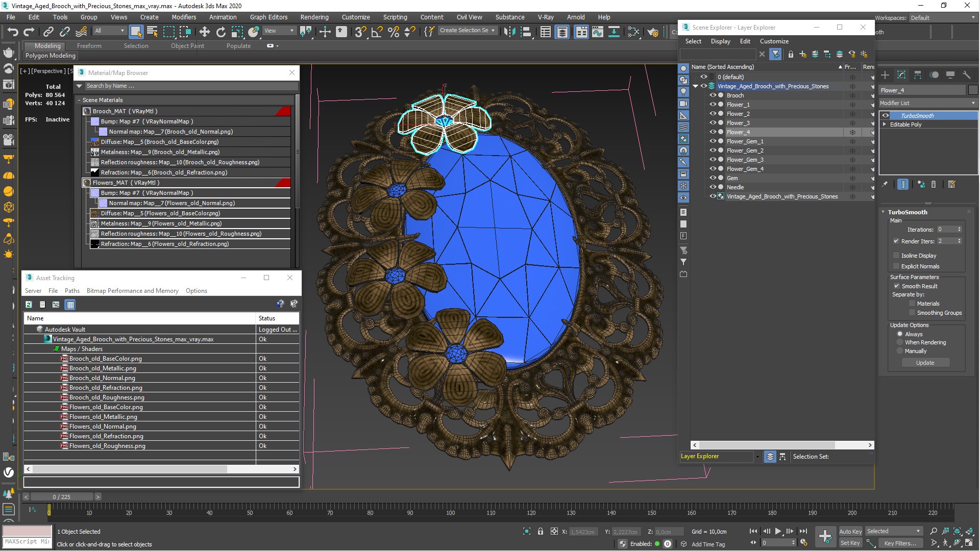
Task: Open the Rendering menu
Action: 314,17
